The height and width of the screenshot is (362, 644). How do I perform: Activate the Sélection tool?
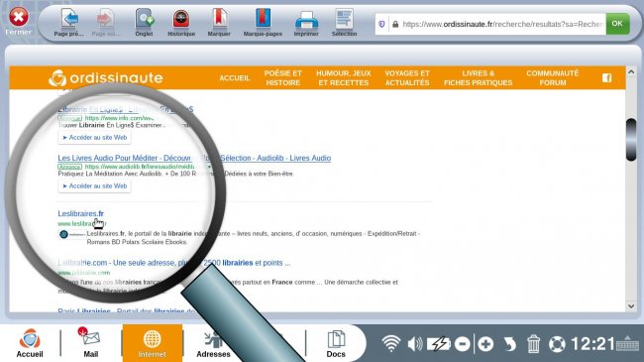[344, 23]
